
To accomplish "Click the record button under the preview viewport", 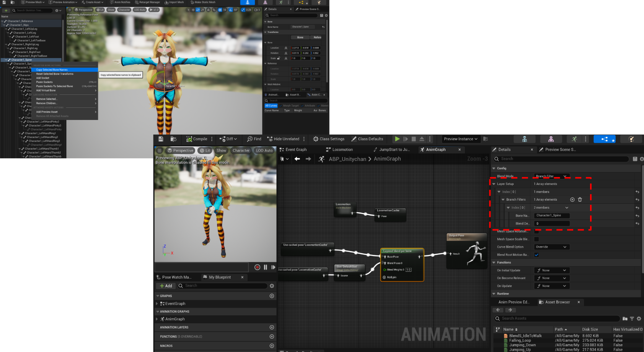I will tap(257, 267).
